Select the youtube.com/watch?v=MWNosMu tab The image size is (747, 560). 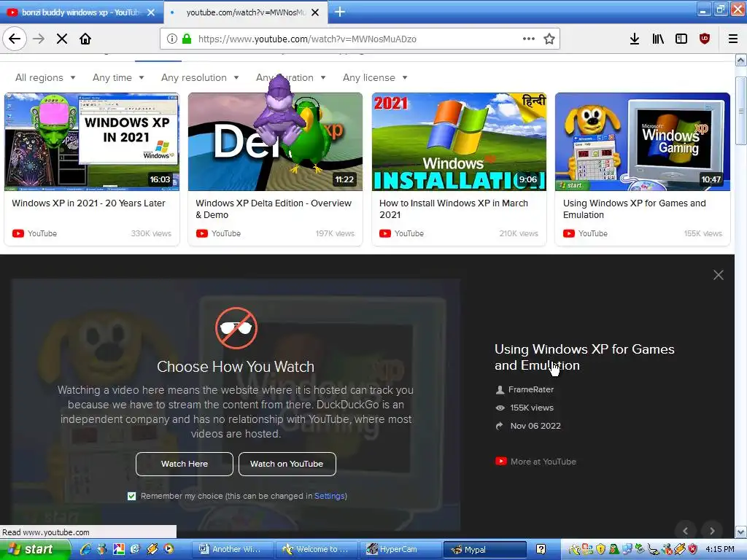245,12
